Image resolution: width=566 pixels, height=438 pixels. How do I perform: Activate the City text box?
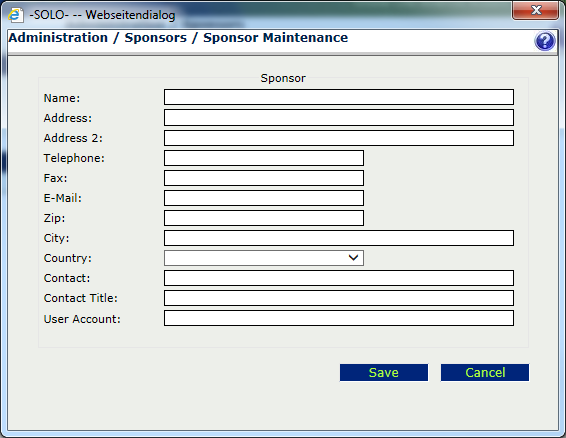point(339,238)
